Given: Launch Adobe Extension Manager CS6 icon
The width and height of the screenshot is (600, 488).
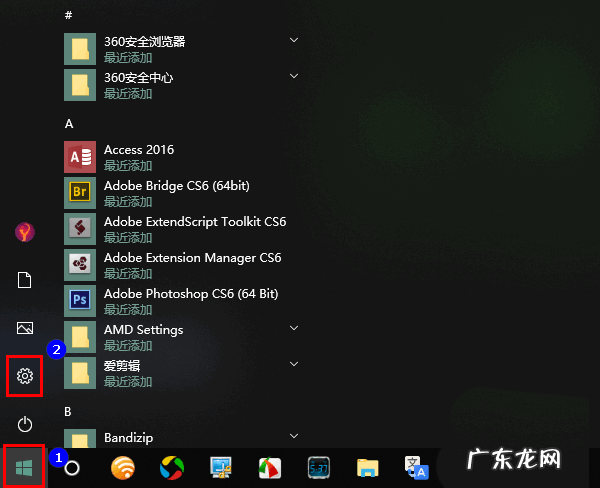Looking at the screenshot, I should pyautogui.click(x=80, y=265).
